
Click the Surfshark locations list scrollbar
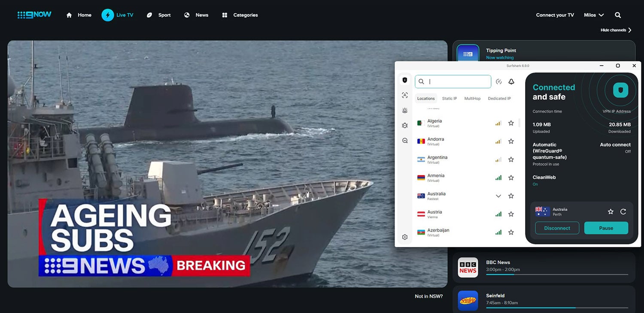click(x=519, y=123)
